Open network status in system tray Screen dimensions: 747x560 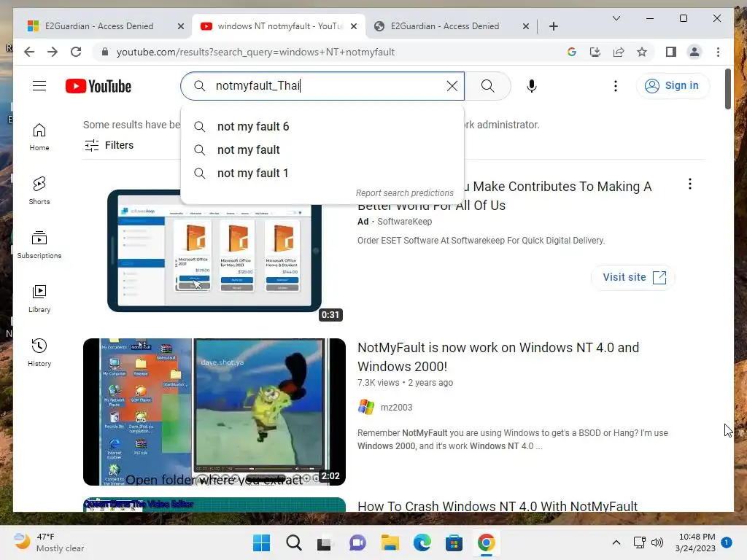click(x=639, y=542)
